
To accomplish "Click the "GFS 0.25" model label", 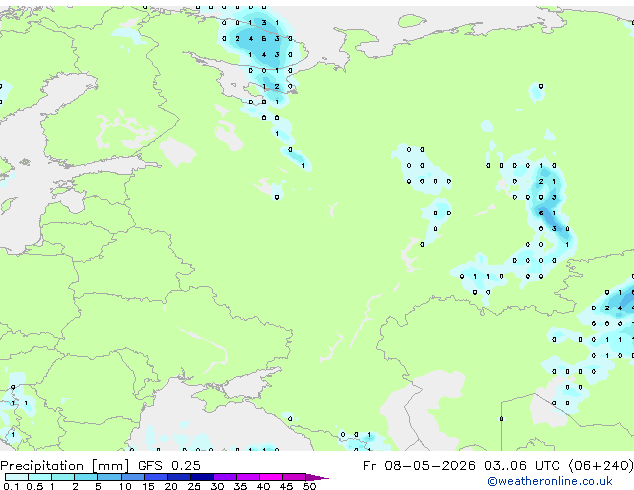I will (x=169, y=466).
